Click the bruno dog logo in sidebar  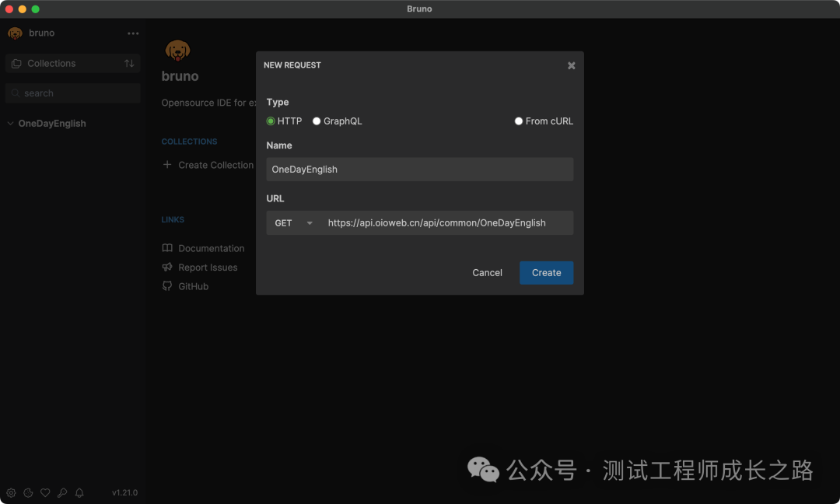(15, 33)
